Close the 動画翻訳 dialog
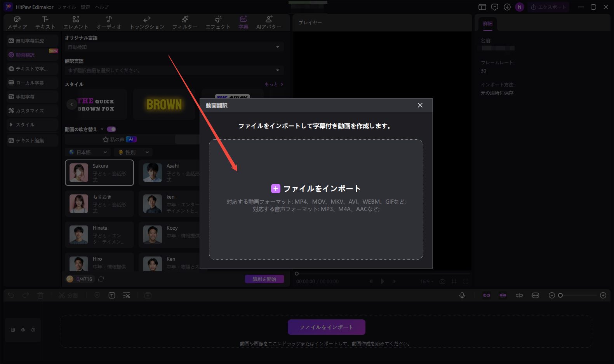The height and width of the screenshot is (364, 614). (420, 105)
